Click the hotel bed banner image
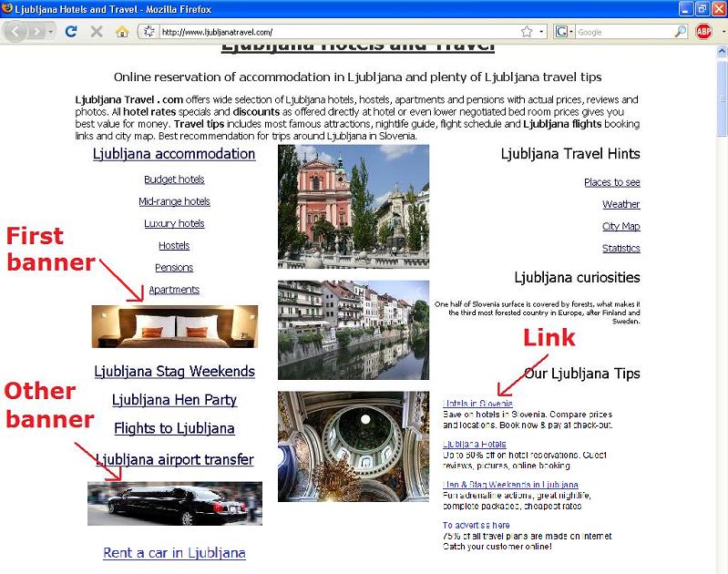This screenshot has width=728, height=574. [x=174, y=326]
